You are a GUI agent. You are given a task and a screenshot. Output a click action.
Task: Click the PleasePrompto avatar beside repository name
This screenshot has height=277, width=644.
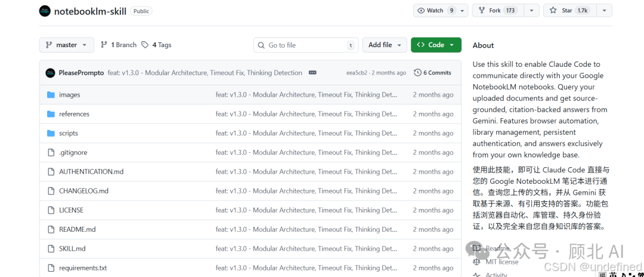click(45, 11)
